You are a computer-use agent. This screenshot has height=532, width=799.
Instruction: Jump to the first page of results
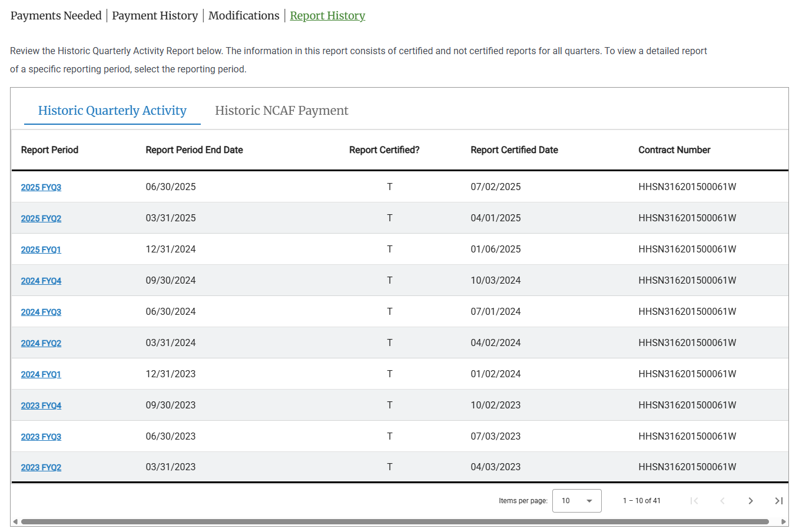(x=694, y=501)
